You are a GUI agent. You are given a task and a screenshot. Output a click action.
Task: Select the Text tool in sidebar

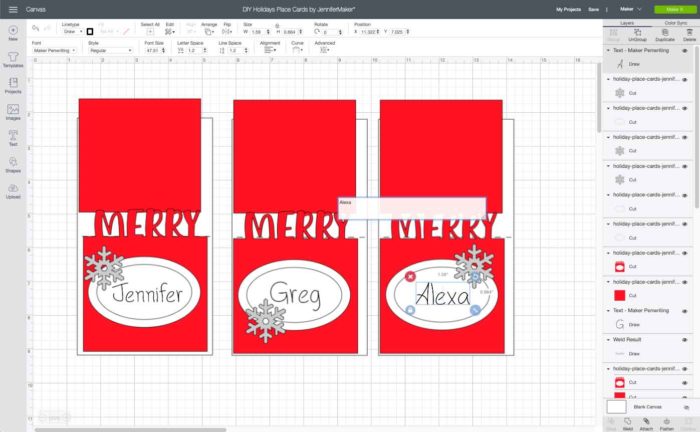[x=13, y=138]
